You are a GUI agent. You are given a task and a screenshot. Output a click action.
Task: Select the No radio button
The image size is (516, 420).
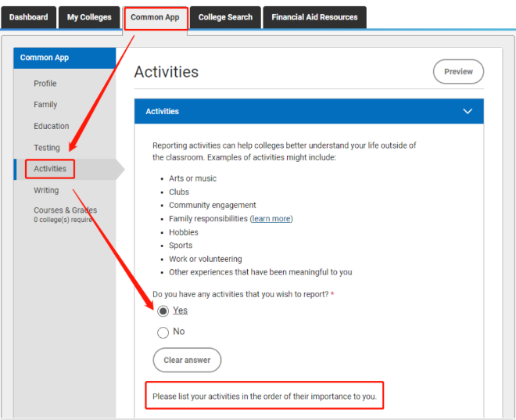tap(163, 332)
